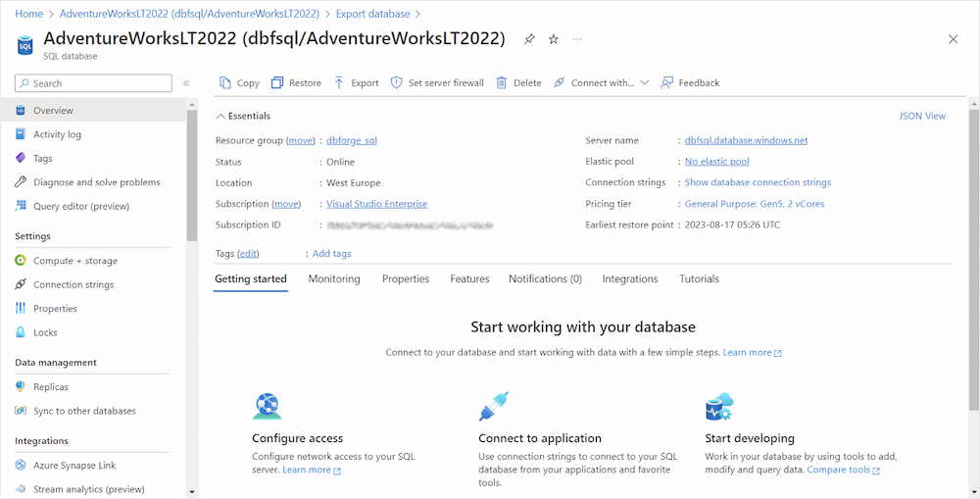The height and width of the screenshot is (499, 980).
Task: Click the Restore toolbar icon
Action: click(x=277, y=82)
